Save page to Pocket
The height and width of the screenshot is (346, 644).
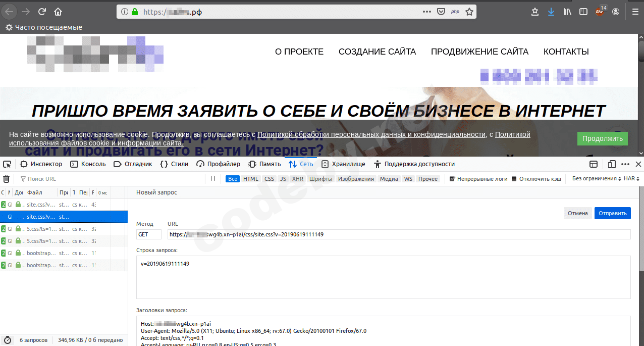tap(441, 12)
